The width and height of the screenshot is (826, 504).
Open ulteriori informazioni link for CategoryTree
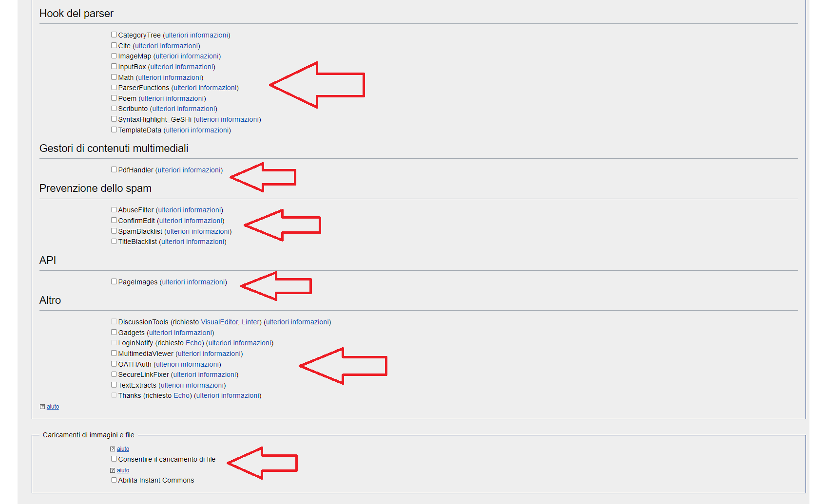pos(196,35)
